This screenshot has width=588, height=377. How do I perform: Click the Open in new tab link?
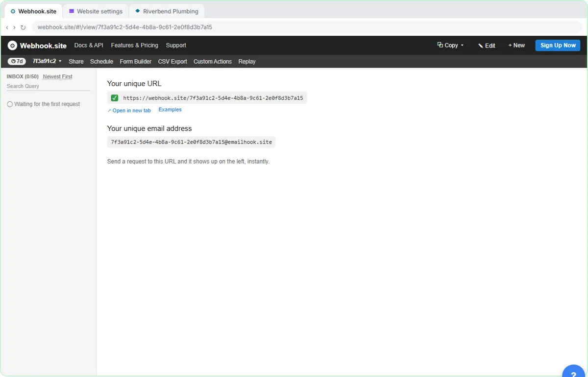tap(129, 111)
